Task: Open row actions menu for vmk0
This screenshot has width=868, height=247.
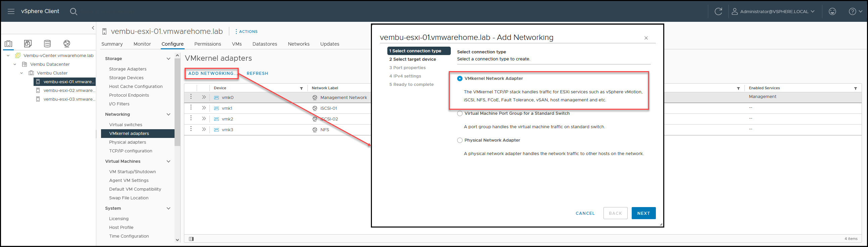Action: click(191, 97)
